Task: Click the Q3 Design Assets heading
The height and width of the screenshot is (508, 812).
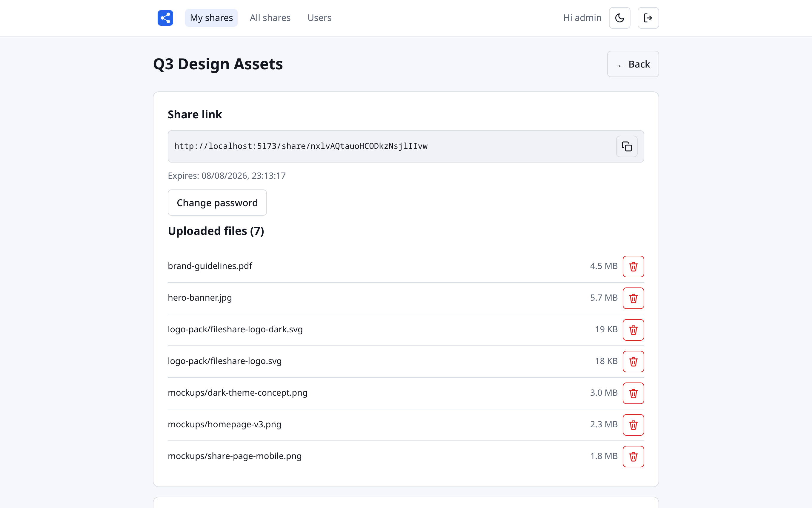Action: [x=218, y=64]
